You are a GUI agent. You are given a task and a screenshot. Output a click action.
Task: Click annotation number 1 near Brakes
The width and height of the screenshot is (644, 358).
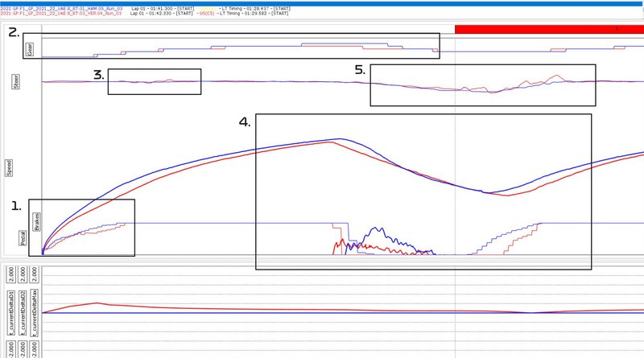[16, 206]
